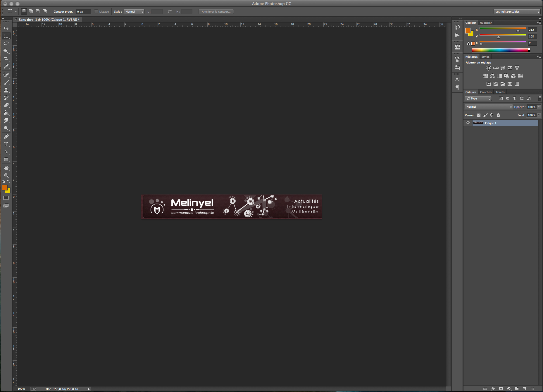Pick a color from the spectrum ramp
543x392 pixels.
coord(501,50)
